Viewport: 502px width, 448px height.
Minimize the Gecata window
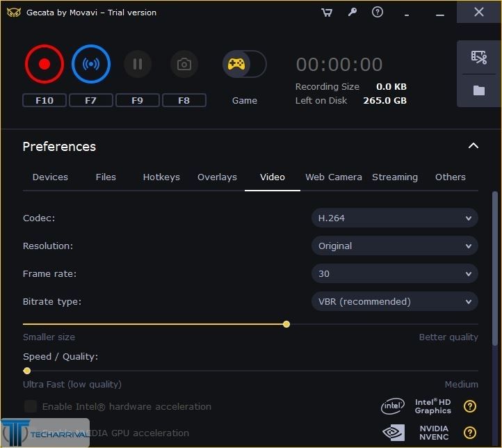pos(440,15)
